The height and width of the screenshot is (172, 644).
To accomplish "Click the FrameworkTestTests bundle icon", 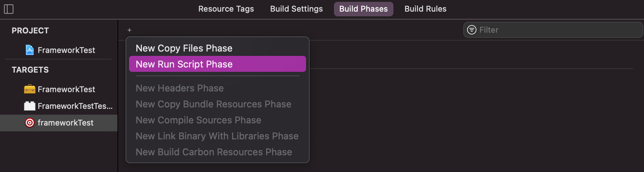I will point(30,106).
